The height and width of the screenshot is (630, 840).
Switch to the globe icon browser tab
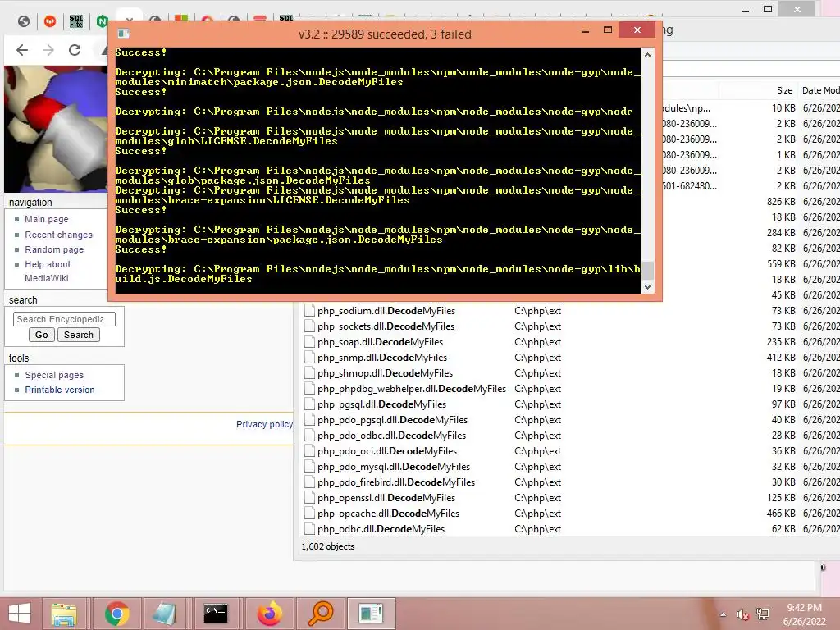[x=24, y=21]
